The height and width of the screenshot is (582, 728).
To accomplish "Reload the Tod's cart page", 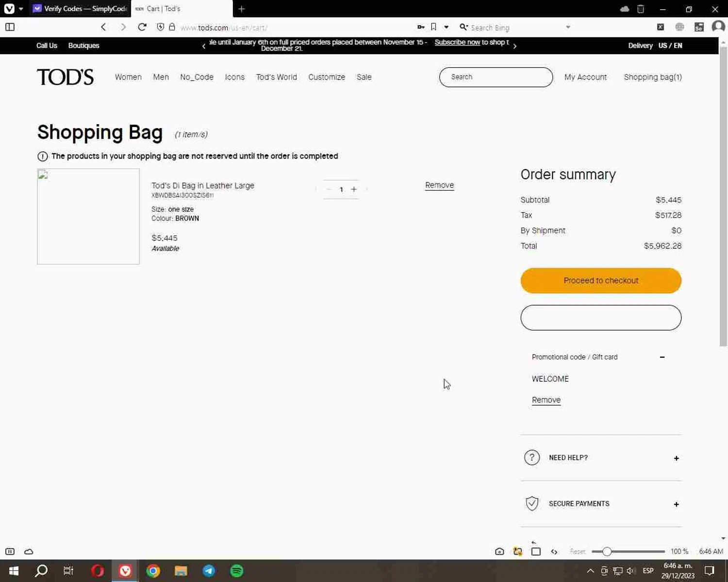I will (142, 27).
